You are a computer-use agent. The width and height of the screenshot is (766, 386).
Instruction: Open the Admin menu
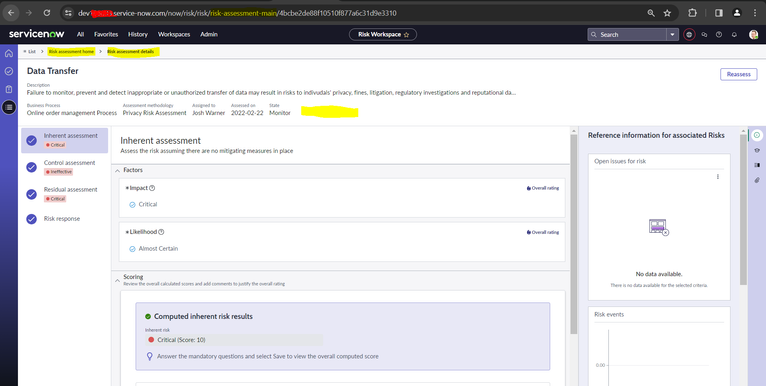(209, 35)
